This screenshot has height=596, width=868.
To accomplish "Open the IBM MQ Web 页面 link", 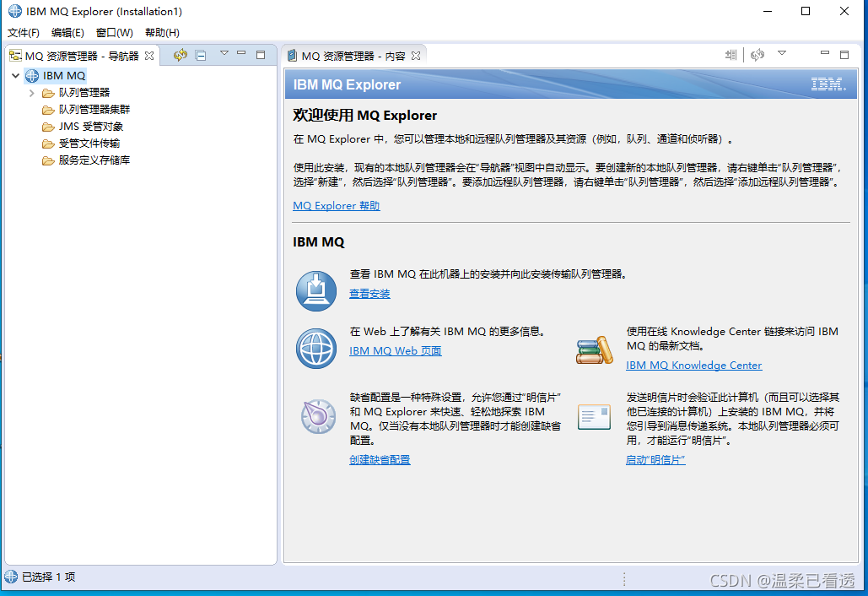I will (396, 350).
